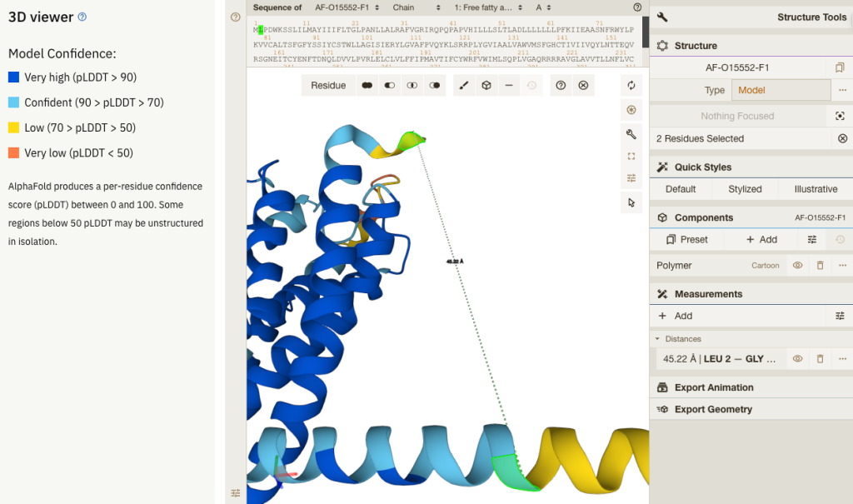Apply the Stylized quick style
Image resolution: width=853 pixels, height=504 pixels.
[x=745, y=189]
